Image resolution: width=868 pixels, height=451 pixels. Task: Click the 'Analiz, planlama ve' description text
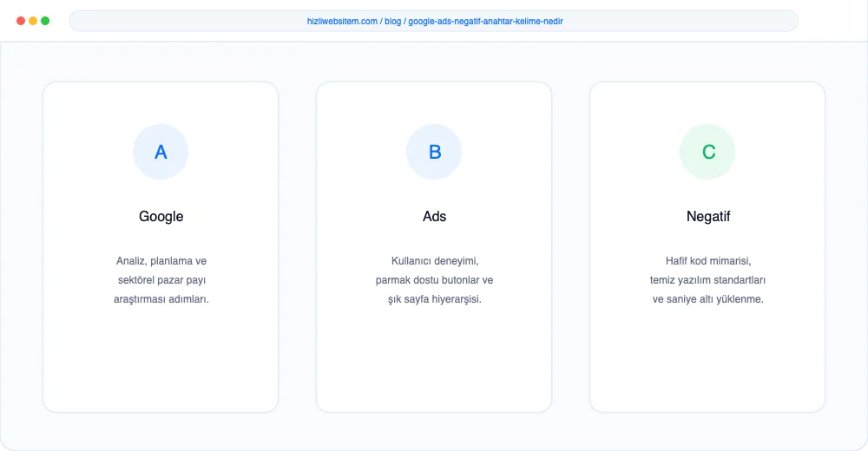tap(161, 261)
